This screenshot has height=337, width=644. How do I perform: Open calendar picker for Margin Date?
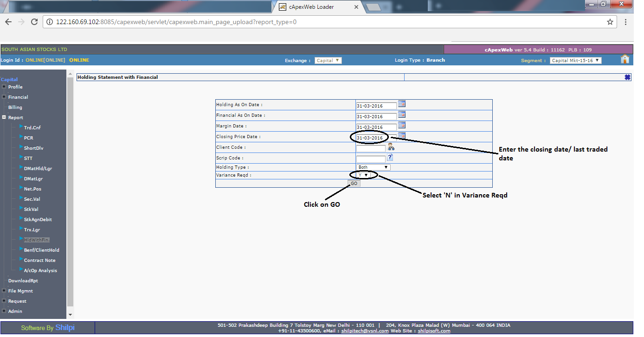pyautogui.click(x=402, y=125)
